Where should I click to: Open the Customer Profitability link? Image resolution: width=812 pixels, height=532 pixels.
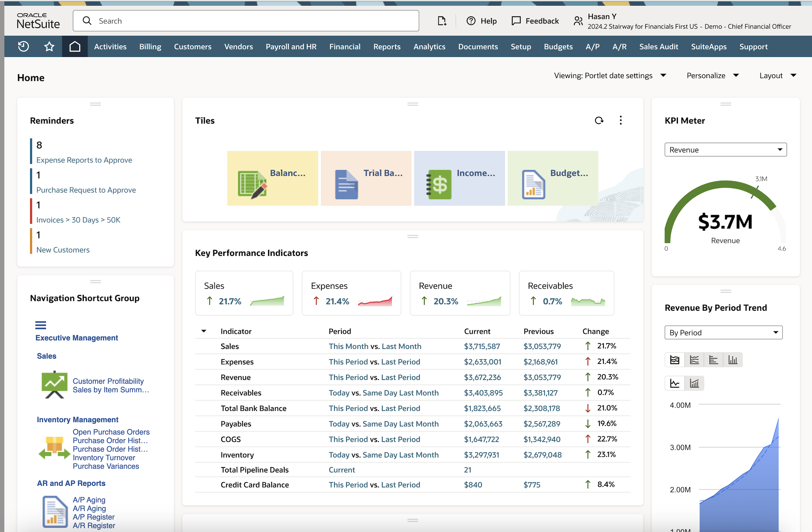tap(108, 381)
